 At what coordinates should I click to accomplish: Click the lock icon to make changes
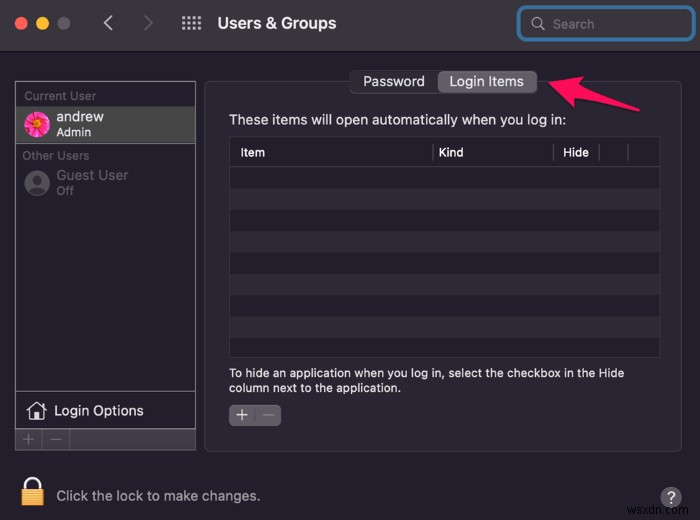(x=33, y=493)
